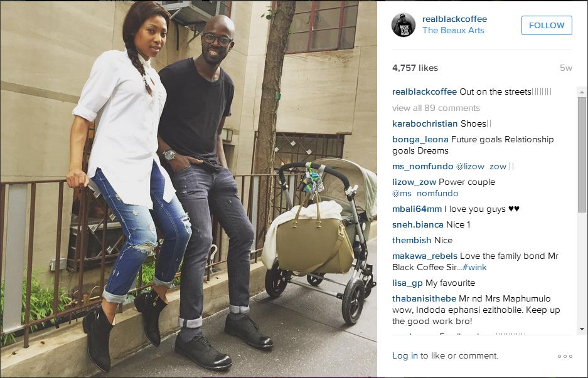Click scrollbar down arrow in comments

click(582, 329)
